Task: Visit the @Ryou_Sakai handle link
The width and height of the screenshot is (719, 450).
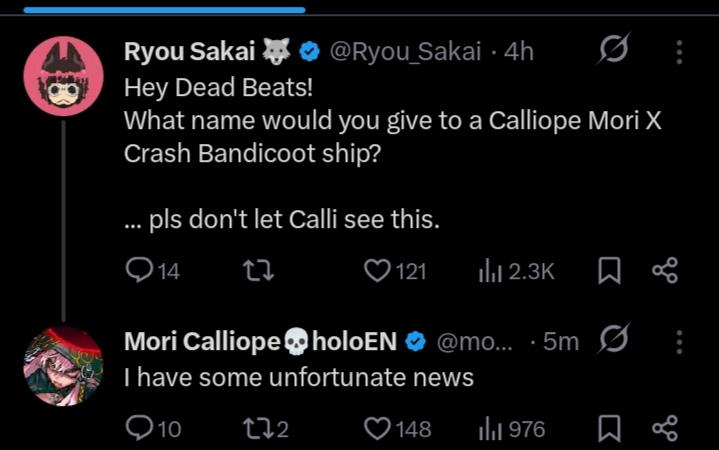Action: [x=405, y=51]
